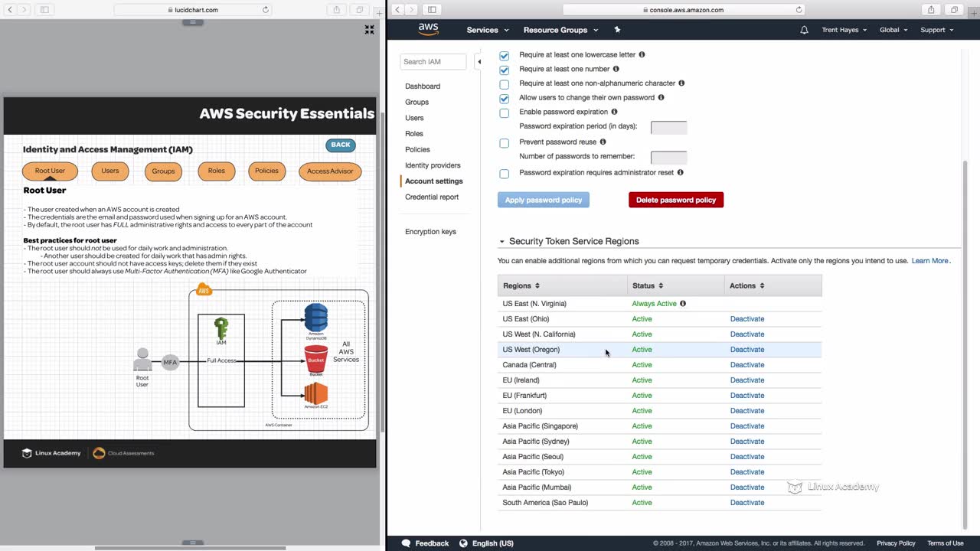The image size is (980, 551).
Task: Click Share icon in the AWS Safari window
Action: tap(931, 10)
